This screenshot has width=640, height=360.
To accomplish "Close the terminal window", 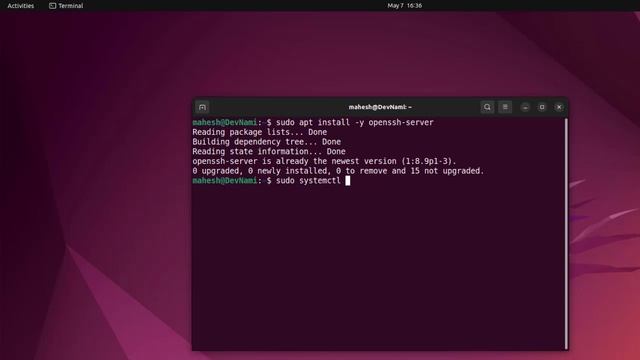I will point(559,107).
